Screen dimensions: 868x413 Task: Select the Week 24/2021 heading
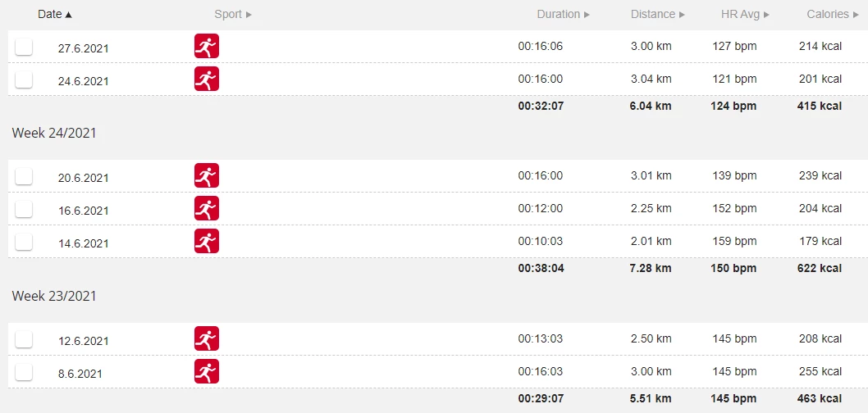(54, 134)
